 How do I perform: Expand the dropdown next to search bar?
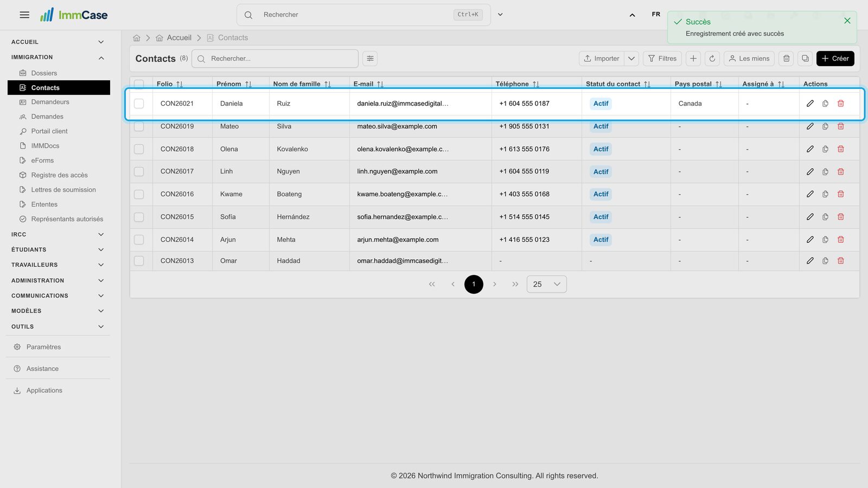point(500,15)
